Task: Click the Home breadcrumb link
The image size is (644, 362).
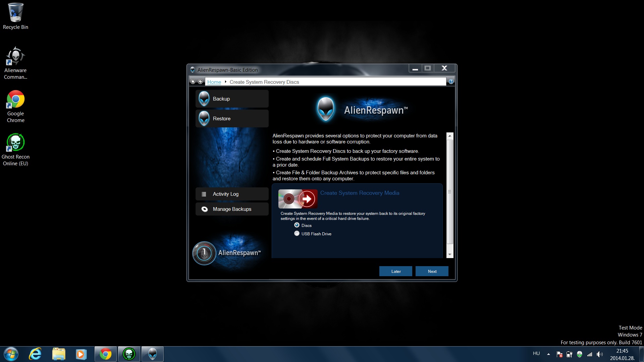Action: 214,82
